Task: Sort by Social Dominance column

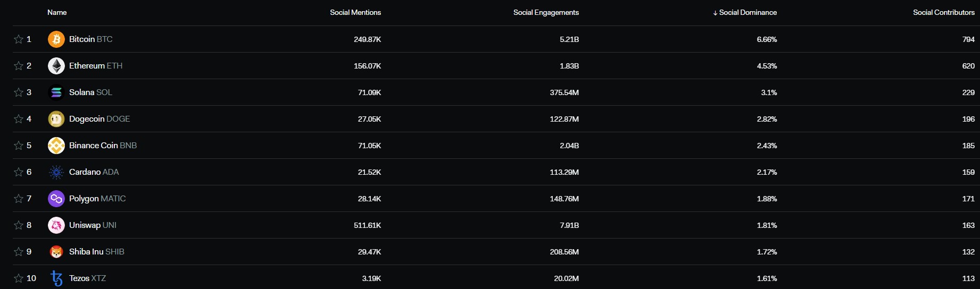Action: (x=745, y=12)
